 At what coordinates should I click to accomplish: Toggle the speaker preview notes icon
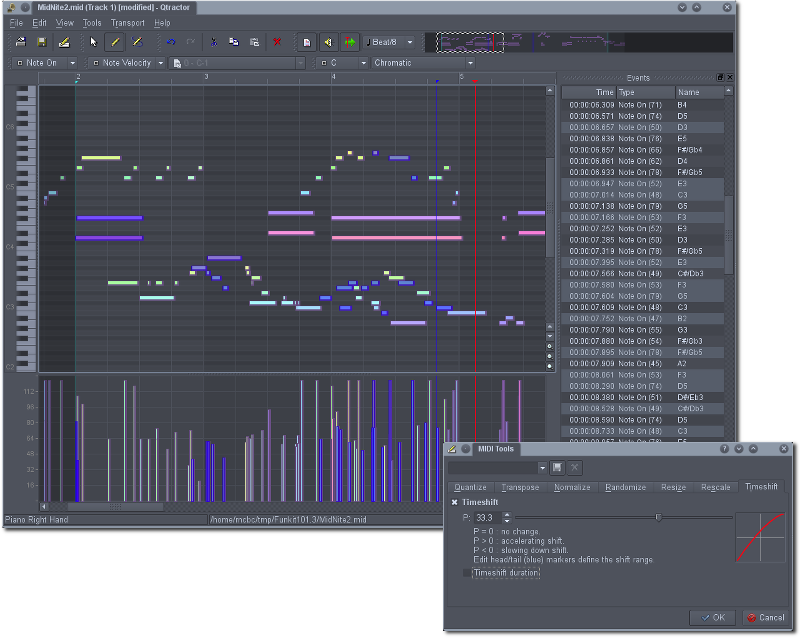click(x=327, y=42)
